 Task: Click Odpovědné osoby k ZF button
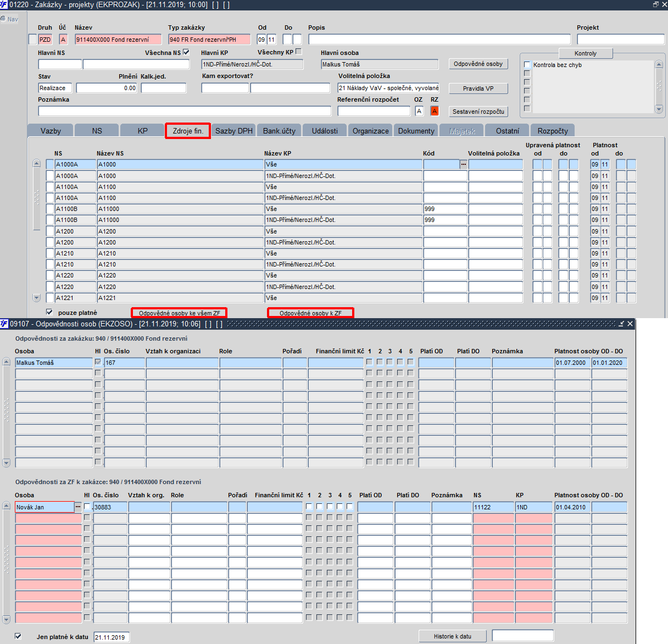[310, 313]
